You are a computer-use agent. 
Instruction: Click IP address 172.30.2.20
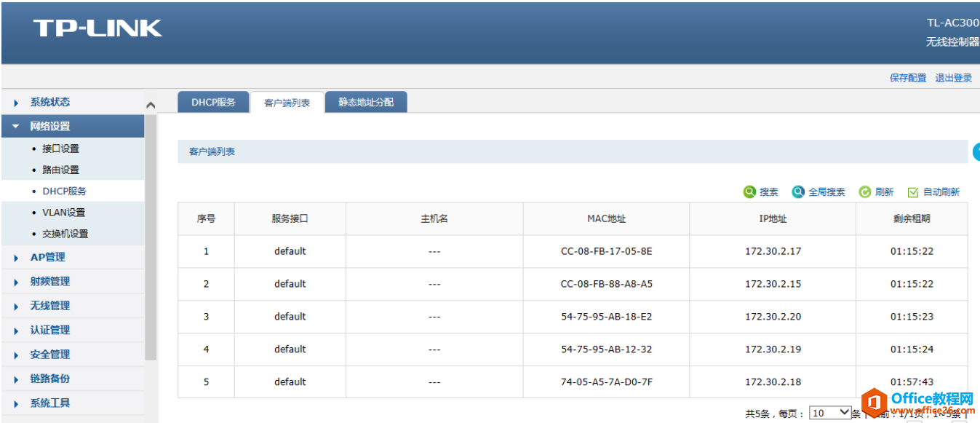(x=773, y=317)
